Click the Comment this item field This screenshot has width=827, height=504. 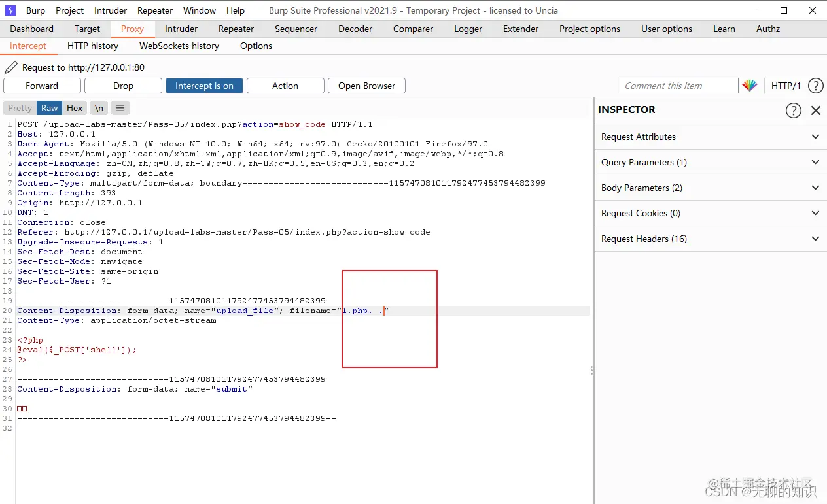[678, 86]
